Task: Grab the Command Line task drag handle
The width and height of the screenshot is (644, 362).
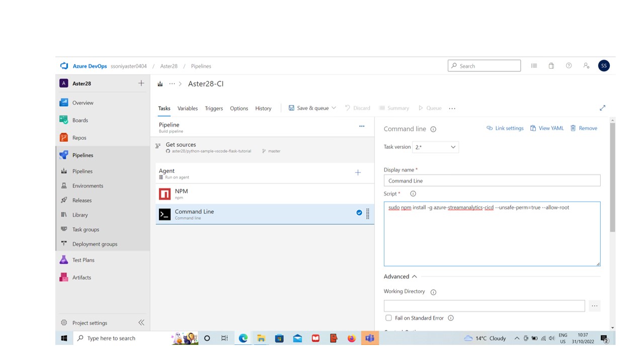Action: pos(368,214)
